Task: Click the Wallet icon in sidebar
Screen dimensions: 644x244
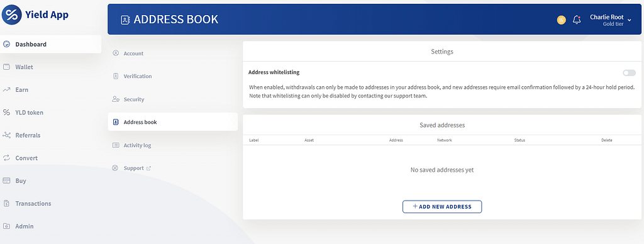Action: point(6,67)
